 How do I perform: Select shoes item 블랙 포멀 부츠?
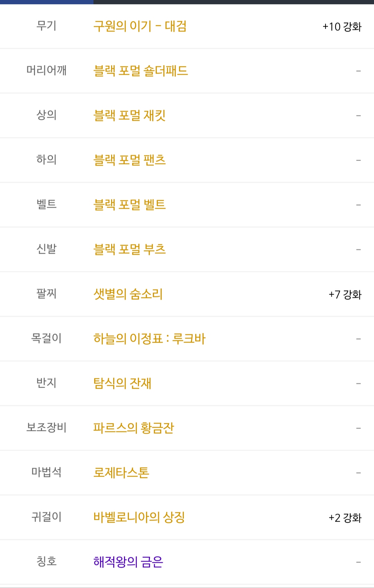pyautogui.click(x=130, y=250)
